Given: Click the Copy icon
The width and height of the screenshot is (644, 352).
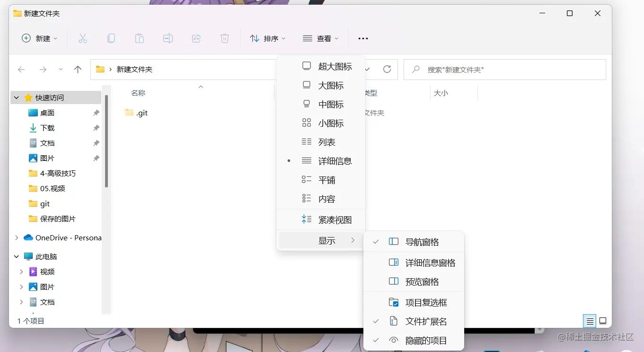Looking at the screenshot, I should [111, 38].
